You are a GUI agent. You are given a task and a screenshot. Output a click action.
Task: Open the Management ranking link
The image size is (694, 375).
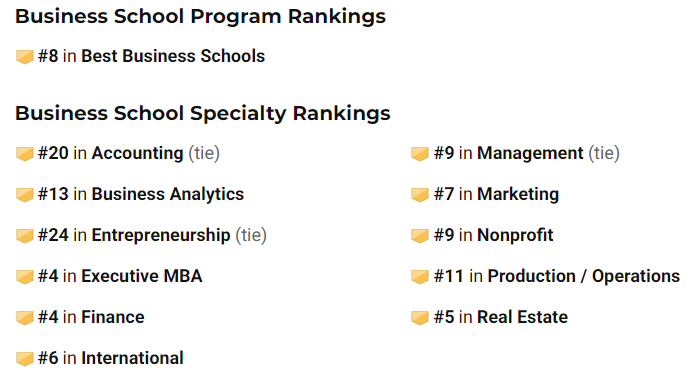click(530, 153)
